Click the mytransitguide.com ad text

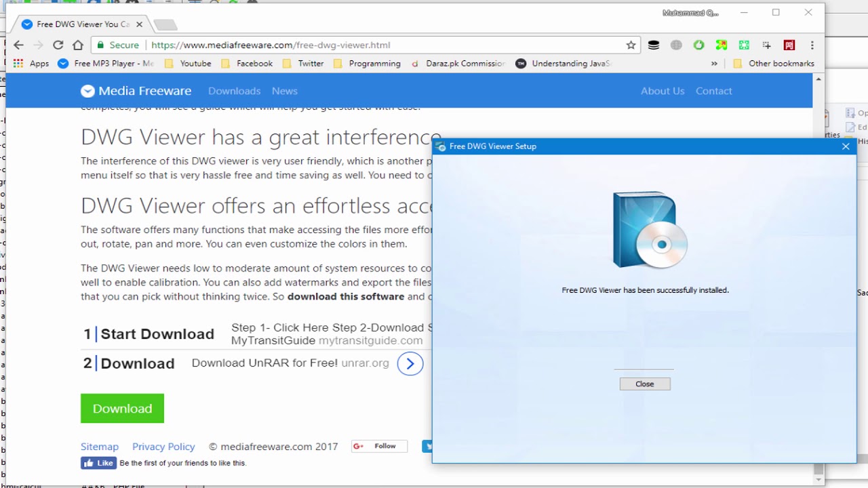click(x=370, y=340)
